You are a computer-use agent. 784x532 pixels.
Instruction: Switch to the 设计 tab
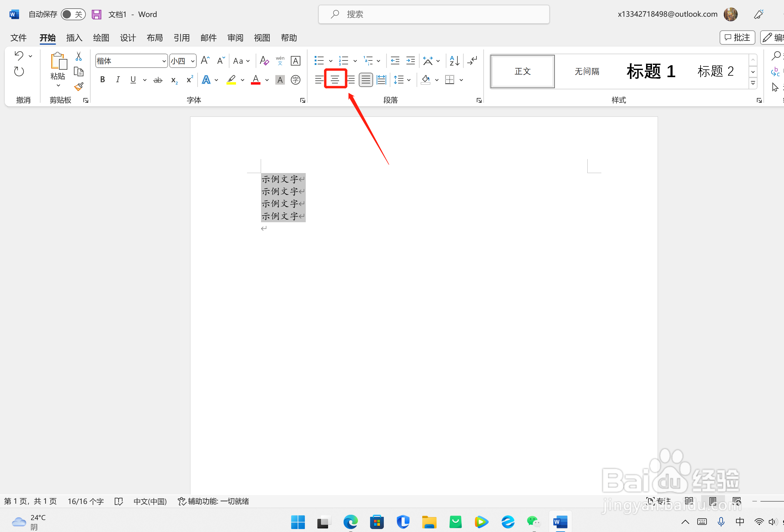click(128, 38)
